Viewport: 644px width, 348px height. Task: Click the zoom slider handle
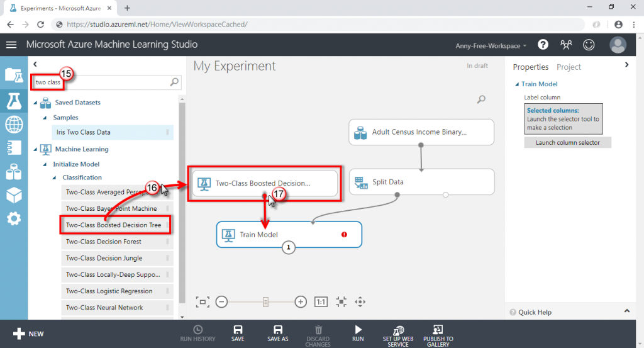(x=266, y=302)
